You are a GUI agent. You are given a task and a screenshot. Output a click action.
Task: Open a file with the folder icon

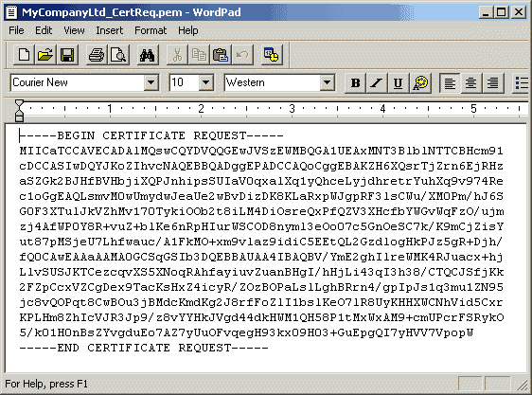pos(45,55)
